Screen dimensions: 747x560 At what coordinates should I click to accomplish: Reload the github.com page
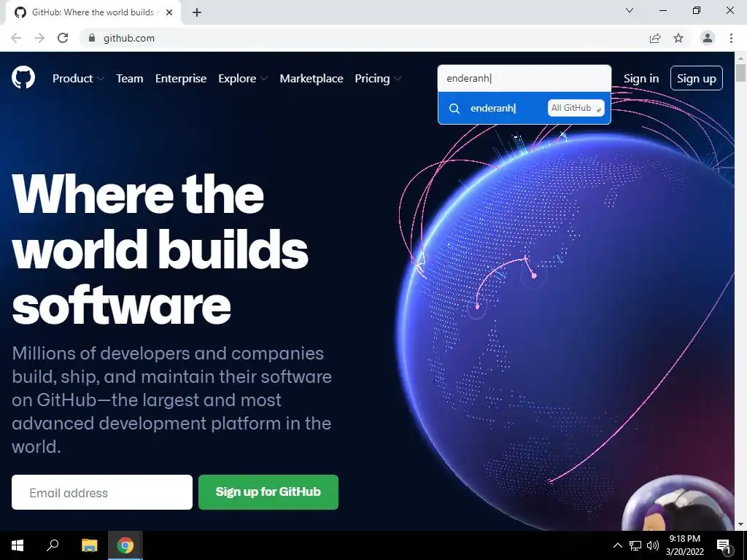63,38
